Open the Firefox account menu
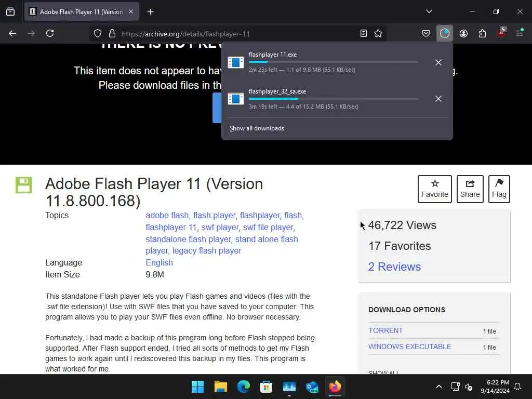 [x=463, y=33]
